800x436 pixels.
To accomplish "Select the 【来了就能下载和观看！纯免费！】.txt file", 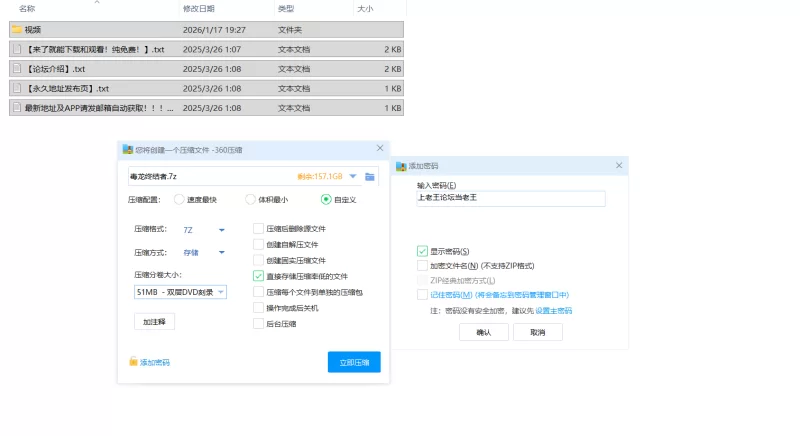I will 206,49.
